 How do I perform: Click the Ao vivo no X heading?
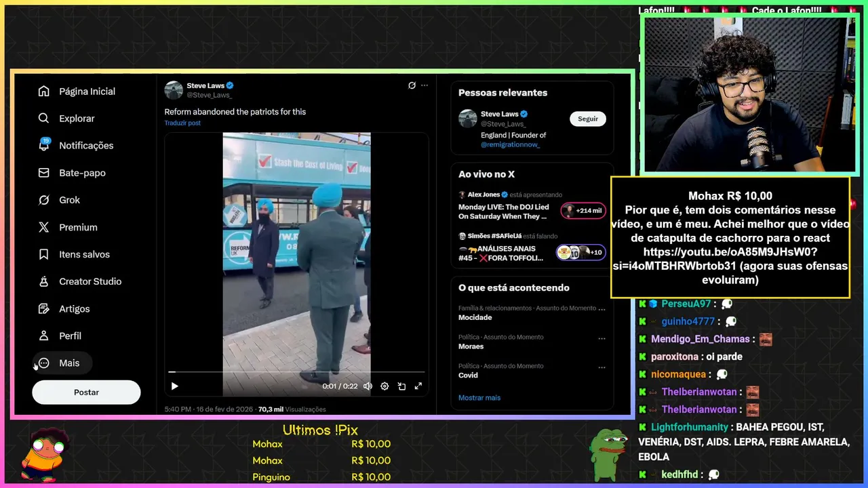tap(486, 174)
